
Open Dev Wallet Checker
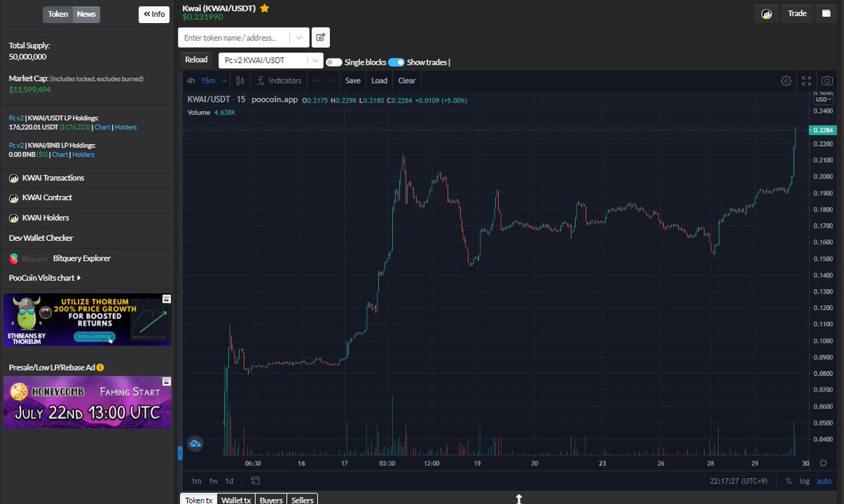pyautogui.click(x=41, y=238)
